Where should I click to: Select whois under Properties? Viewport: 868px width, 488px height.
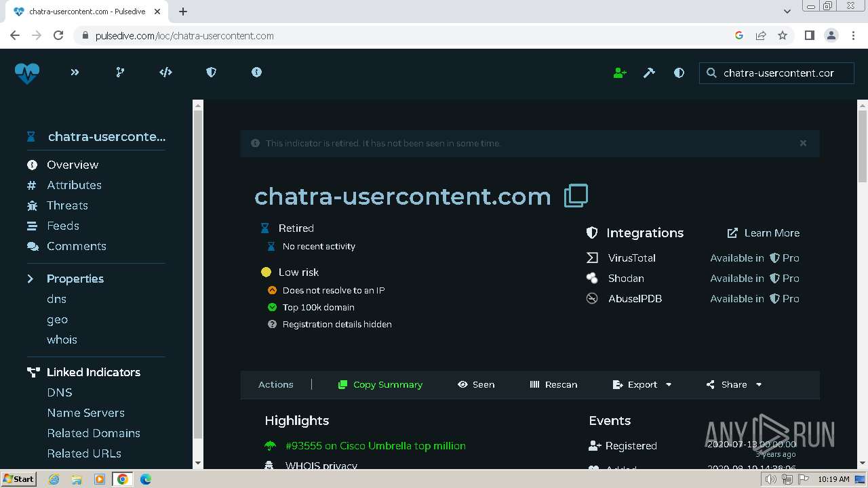coord(62,340)
